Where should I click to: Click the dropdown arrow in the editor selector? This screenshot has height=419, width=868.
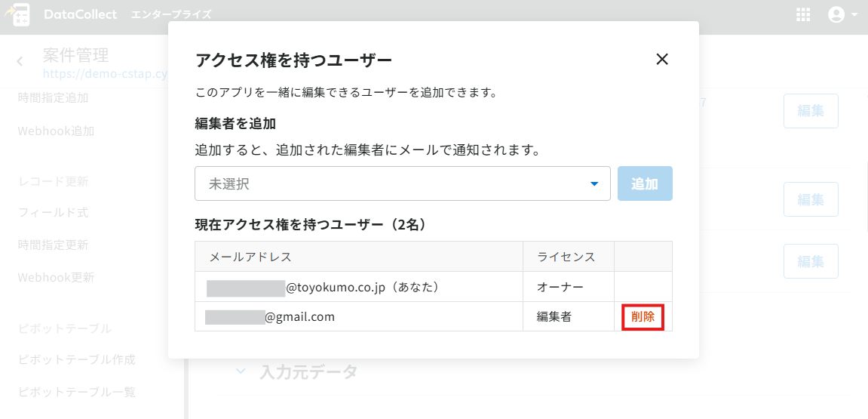pos(594,184)
